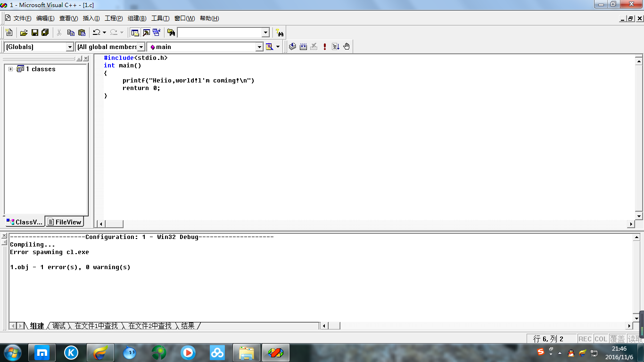Open the 插入(I) menu
The width and height of the screenshot is (644, 362).
tap(91, 18)
